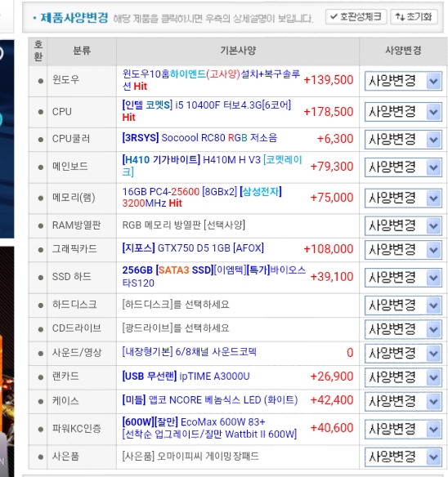Click the 파워KC인증 category label
This screenshot has width=448, height=477.
[77, 429]
